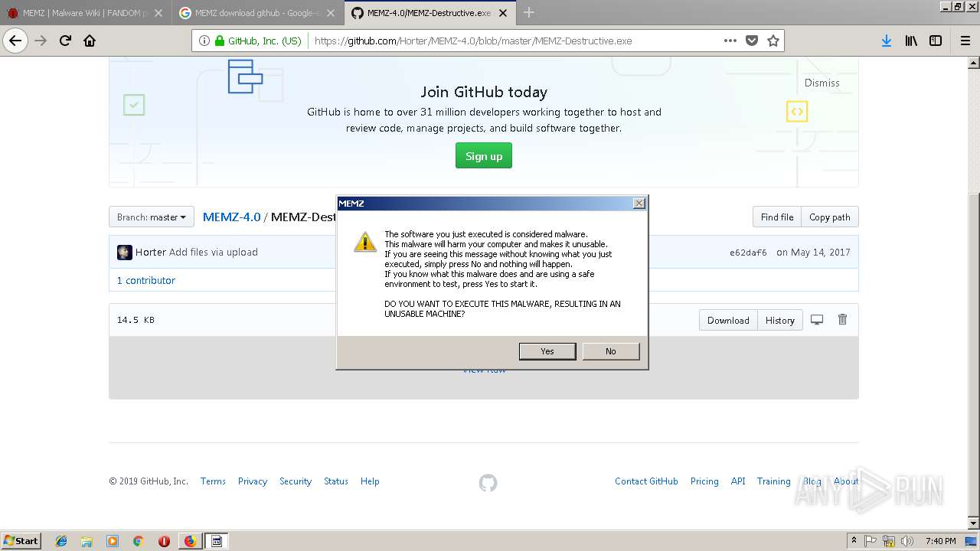Open the Windows Start menu
This screenshot has height=551, width=980.
[21, 541]
